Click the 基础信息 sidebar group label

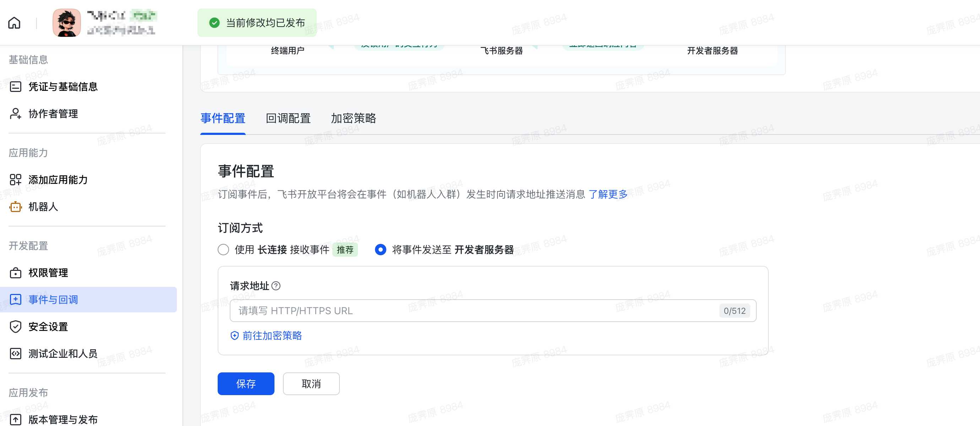28,60
